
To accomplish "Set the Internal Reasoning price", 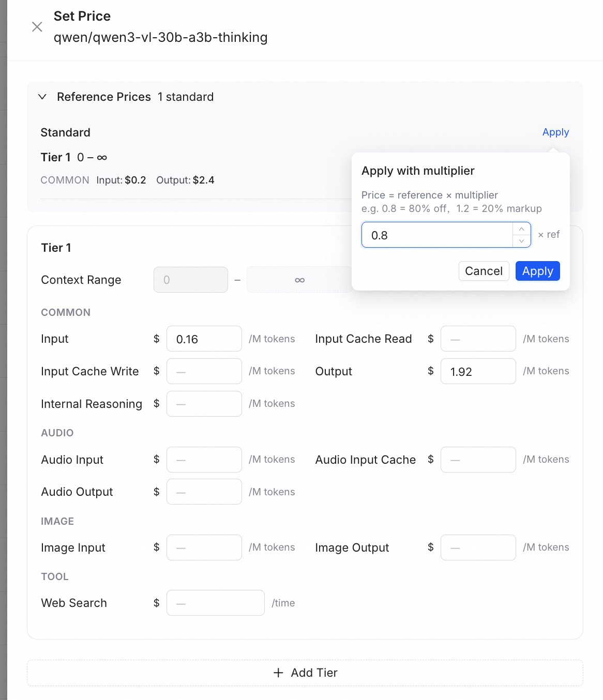I will point(204,404).
